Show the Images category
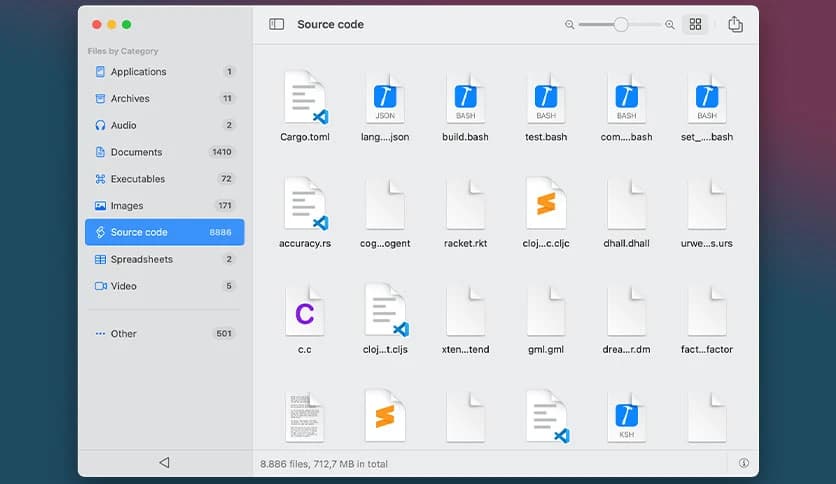836x484 pixels. [164, 205]
